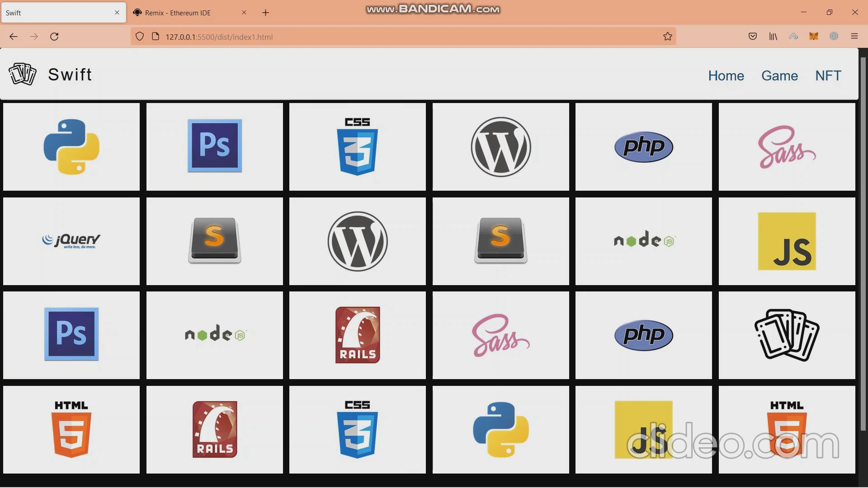Open the tracking protection shield

[140, 37]
